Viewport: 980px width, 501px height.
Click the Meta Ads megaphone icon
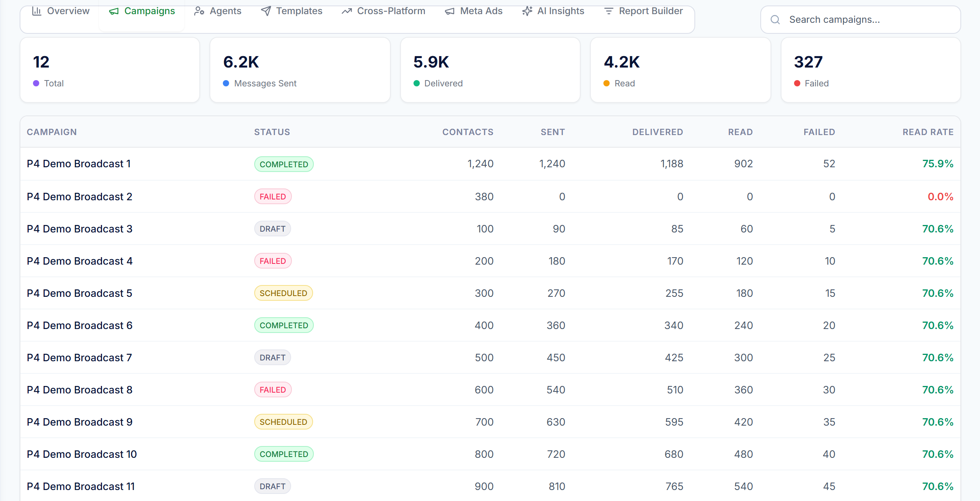[x=450, y=11]
